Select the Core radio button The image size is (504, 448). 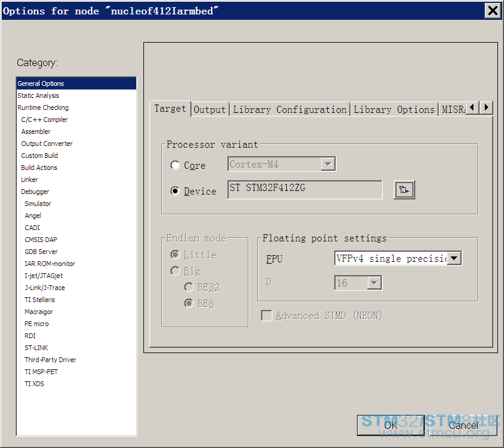point(175,165)
